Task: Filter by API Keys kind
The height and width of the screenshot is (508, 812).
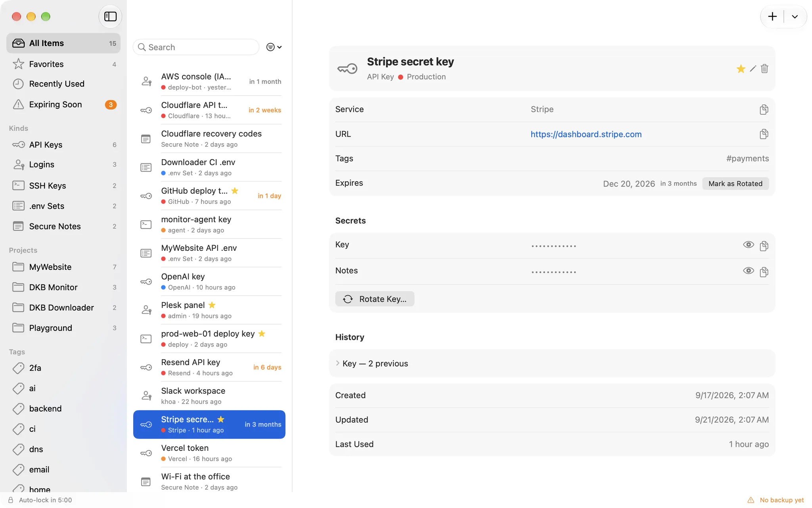Action: click(63, 144)
